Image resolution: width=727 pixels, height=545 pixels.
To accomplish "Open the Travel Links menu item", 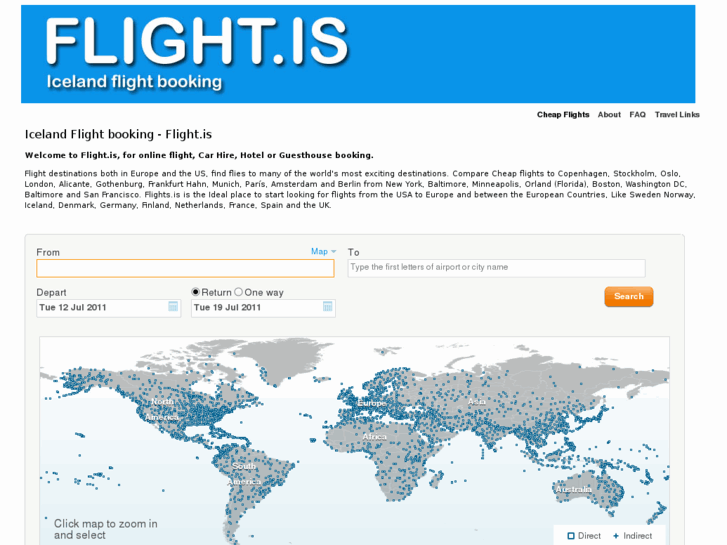I will (x=677, y=115).
